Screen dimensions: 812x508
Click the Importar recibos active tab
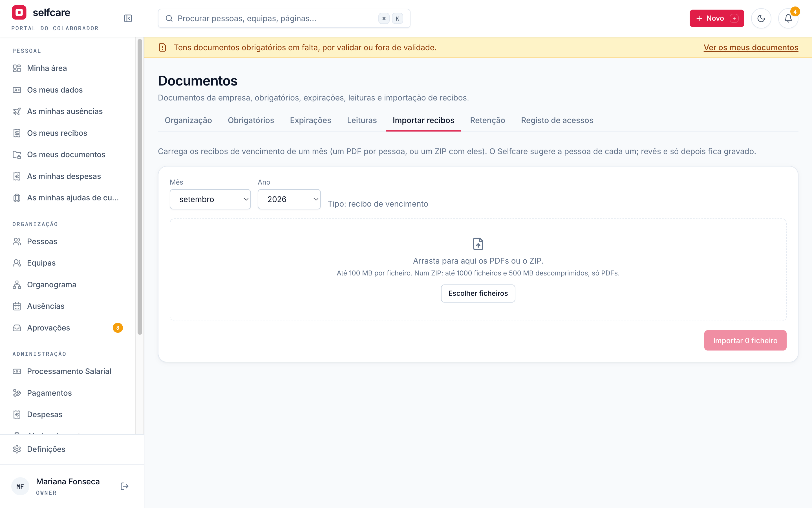click(x=423, y=120)
